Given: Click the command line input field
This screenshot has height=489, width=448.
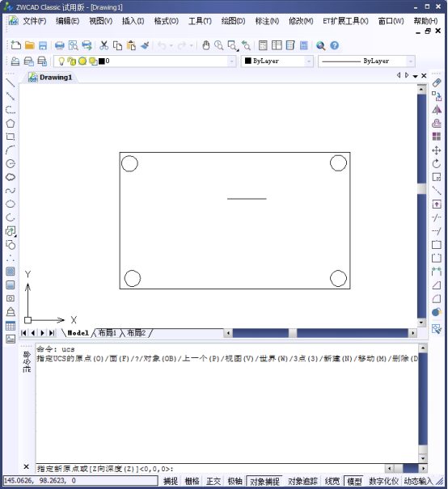Looking at the screenshot, I should pyautogui.click(x=210, y=469).
